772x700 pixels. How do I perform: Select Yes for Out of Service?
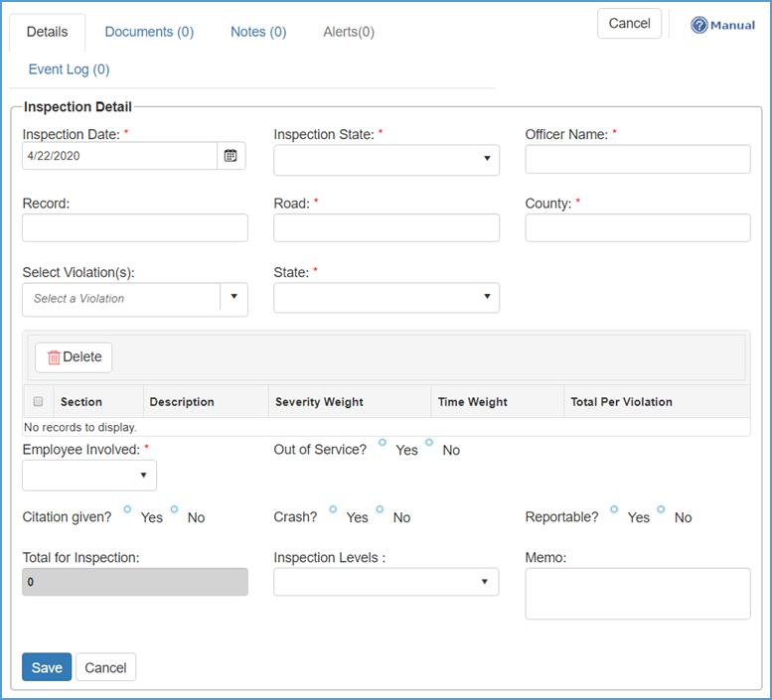(x=383, y=443)
